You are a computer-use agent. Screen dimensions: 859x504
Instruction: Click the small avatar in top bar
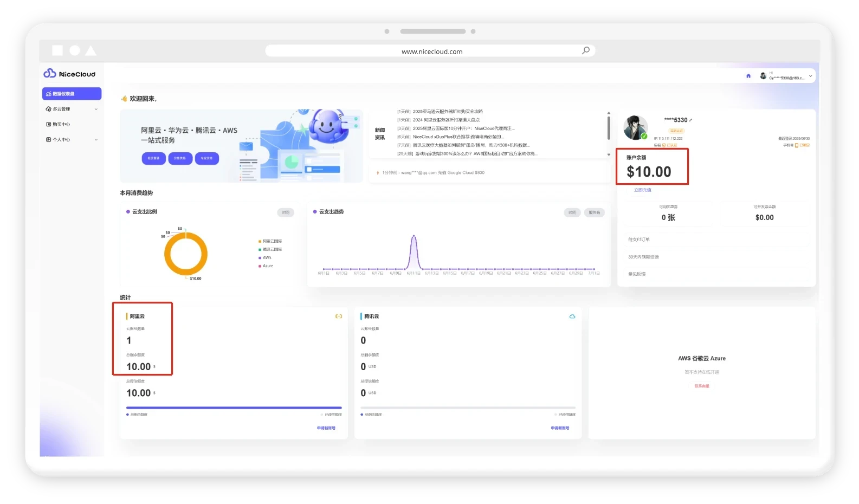[763, 76]
